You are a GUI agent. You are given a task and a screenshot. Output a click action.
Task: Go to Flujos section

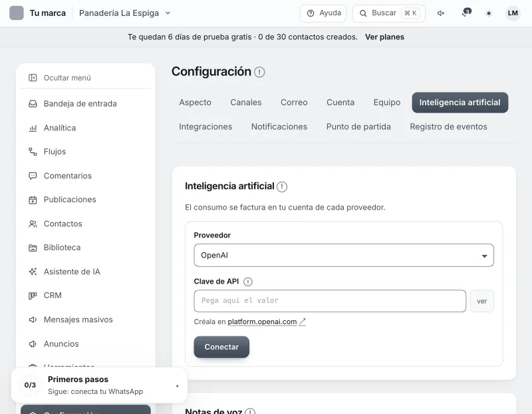(x=86, y=152)
